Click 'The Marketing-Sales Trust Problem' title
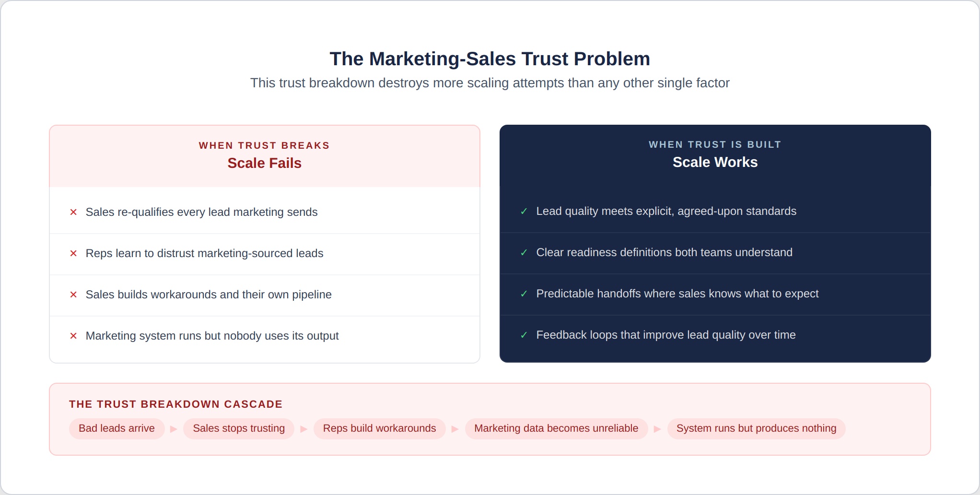Screen dimensions: 980x495 490,59
